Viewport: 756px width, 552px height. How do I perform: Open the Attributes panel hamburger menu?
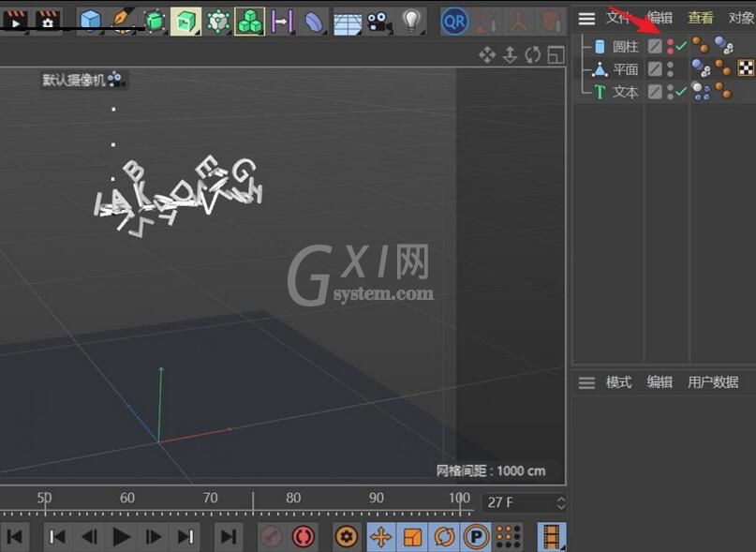click(x=586, y=383)
